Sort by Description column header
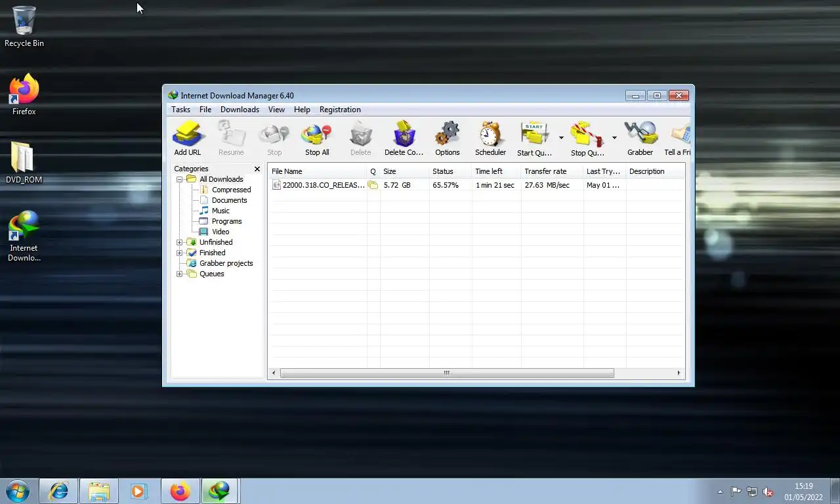The image size is (840, 504). pos(655,171)
